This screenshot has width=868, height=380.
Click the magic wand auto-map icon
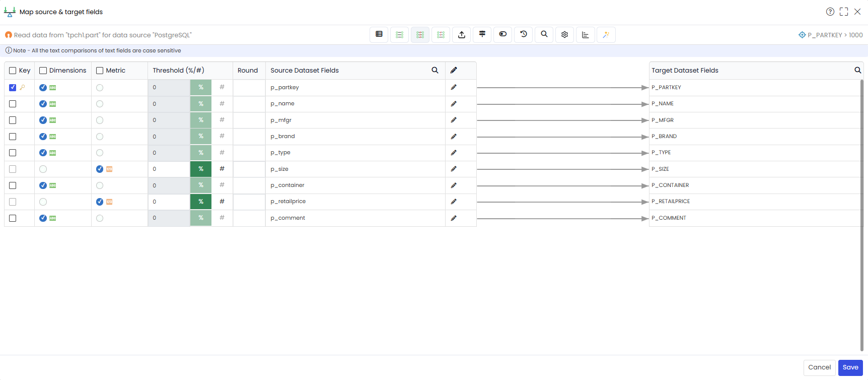(x=606, y=35)
